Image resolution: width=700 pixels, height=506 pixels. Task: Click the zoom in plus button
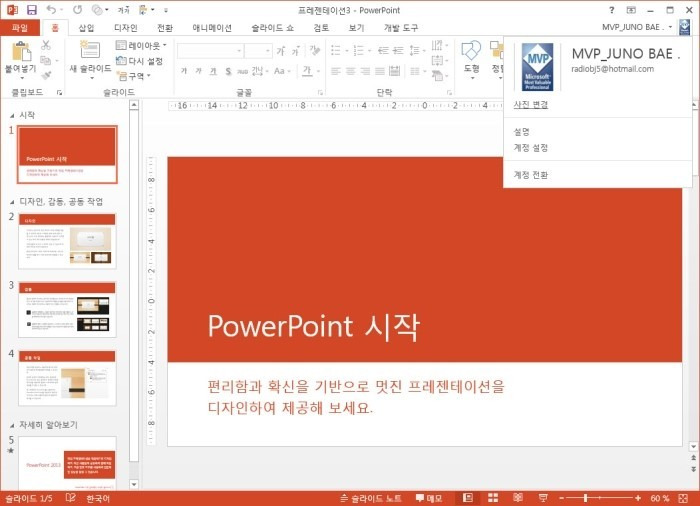point(638,498)
